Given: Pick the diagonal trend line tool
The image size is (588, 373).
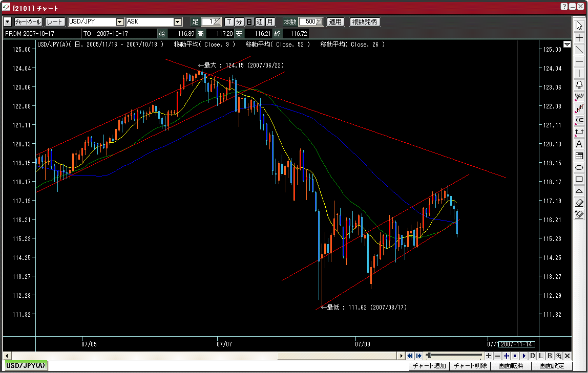Looking at the screenshot, I should click(x=579, y=50).
